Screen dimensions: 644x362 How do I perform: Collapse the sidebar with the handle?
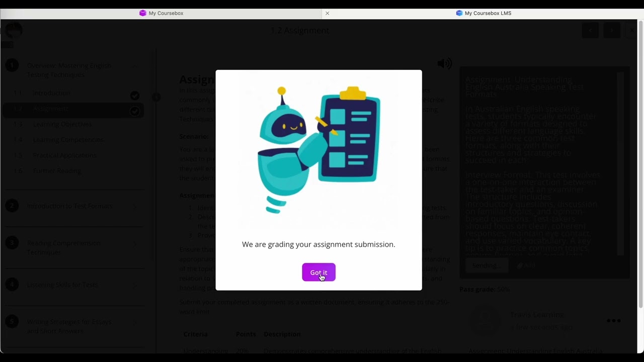156,97
